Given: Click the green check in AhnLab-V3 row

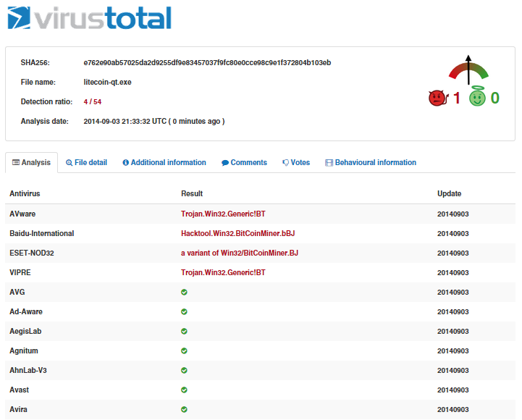Looking at the screenshot, I should coord(184,370).
